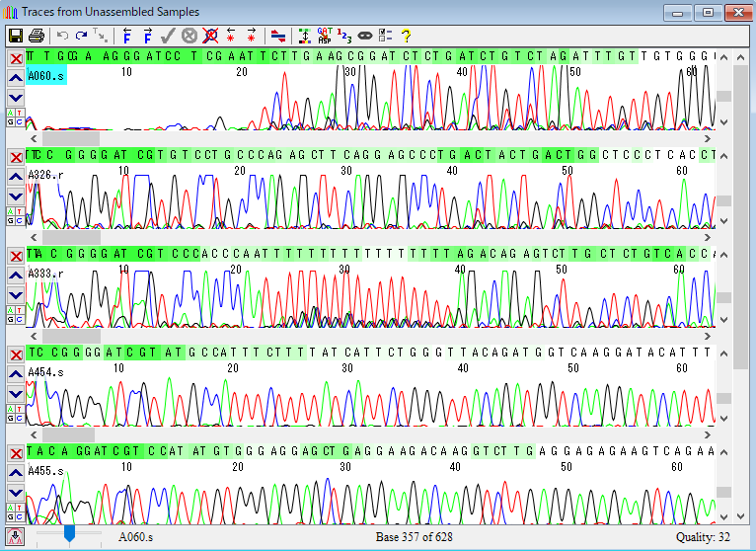The width and height of the screenshot is (756, 551).
Task: Move the A333.r trace up
Action: pyautogui.click(x=16, y=275)
